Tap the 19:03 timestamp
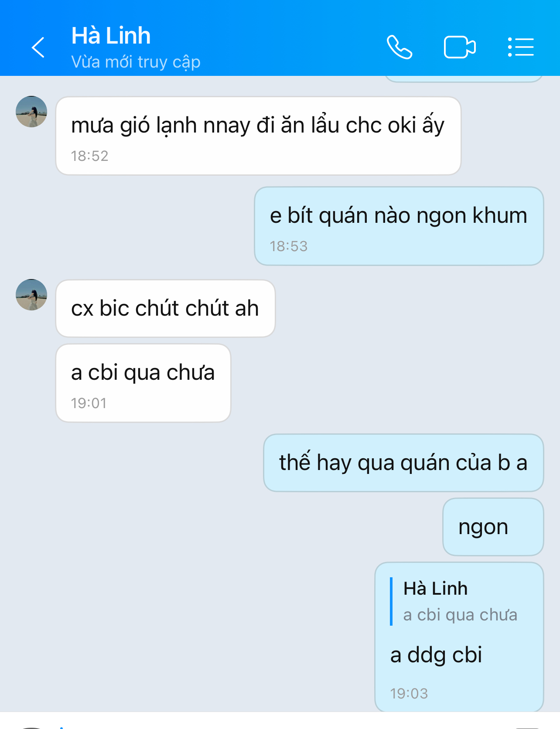560x729 pixels. tap(409, 693)
